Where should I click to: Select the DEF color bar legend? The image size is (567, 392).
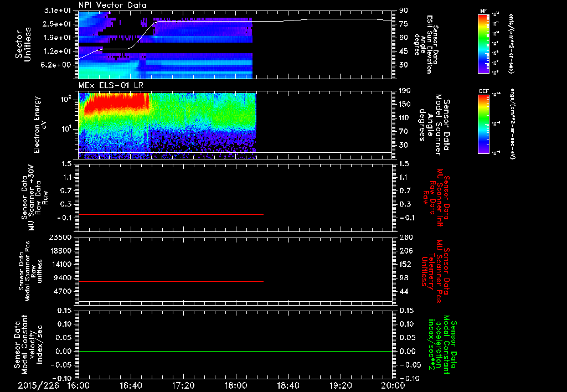483,124
